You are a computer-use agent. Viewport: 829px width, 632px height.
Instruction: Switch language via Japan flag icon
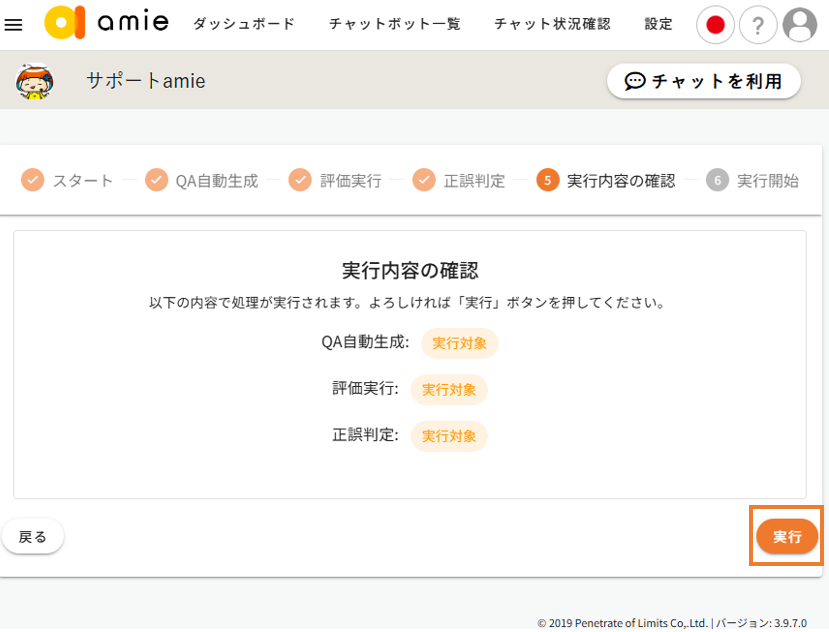(x=715, y=25)
